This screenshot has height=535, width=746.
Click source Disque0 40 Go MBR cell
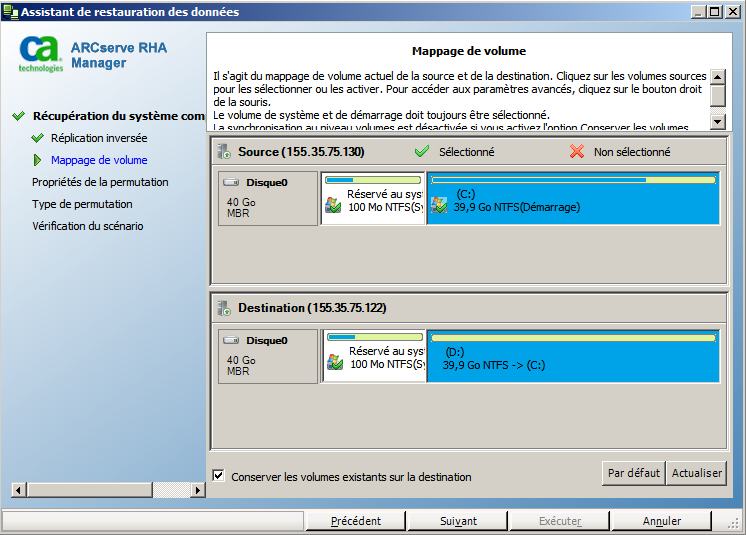[268, 198]
